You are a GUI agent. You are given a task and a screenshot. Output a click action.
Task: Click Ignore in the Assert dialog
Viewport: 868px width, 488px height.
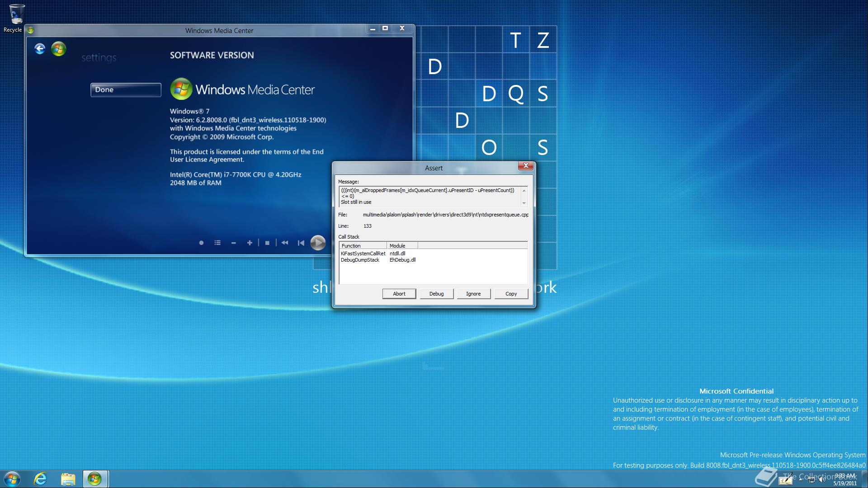pyautogui.click(x=473, y=294)
